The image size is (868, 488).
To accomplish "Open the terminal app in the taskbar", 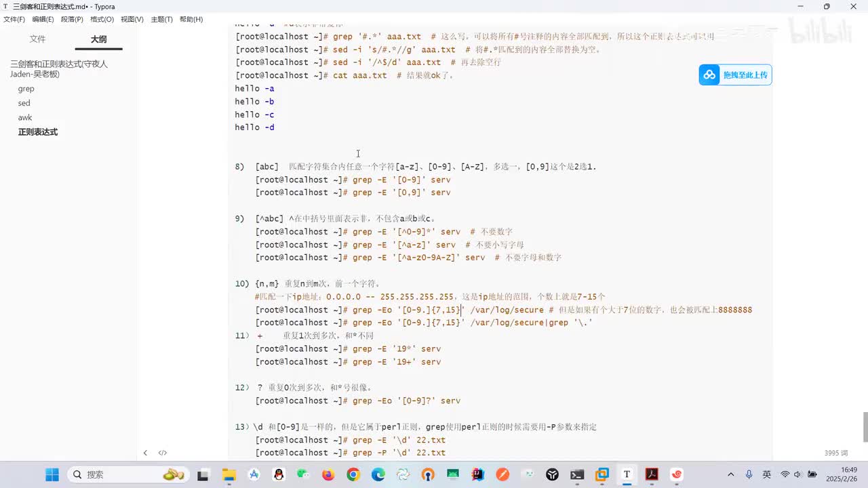I will point(577,474).
